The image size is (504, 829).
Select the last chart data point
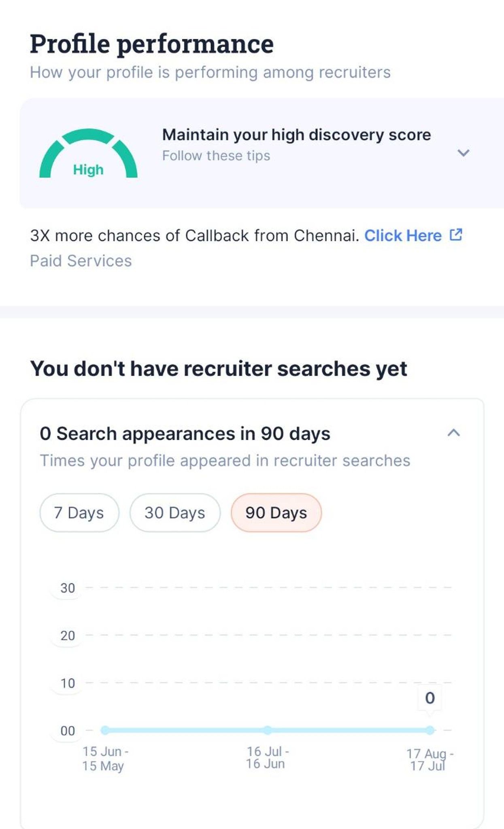430,730
